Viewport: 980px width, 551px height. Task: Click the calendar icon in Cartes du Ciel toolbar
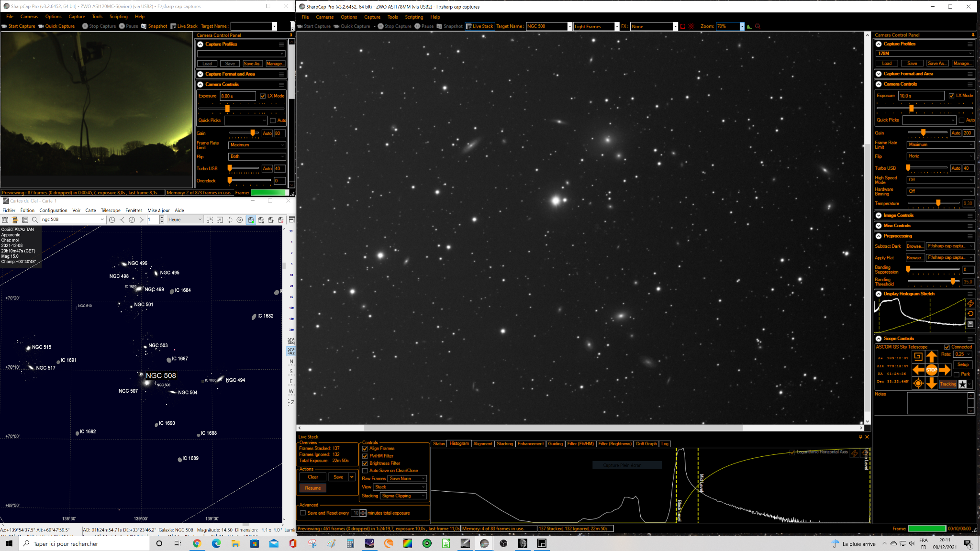coord(5,220)
